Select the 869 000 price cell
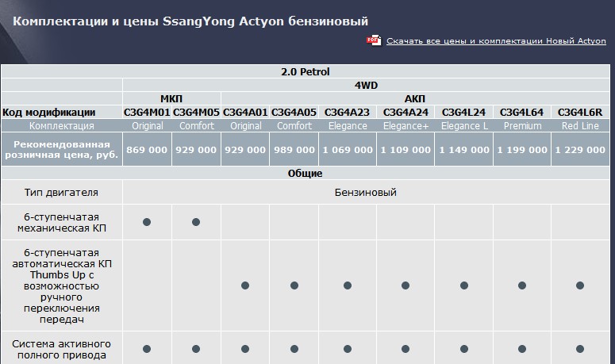 [147, 150]
